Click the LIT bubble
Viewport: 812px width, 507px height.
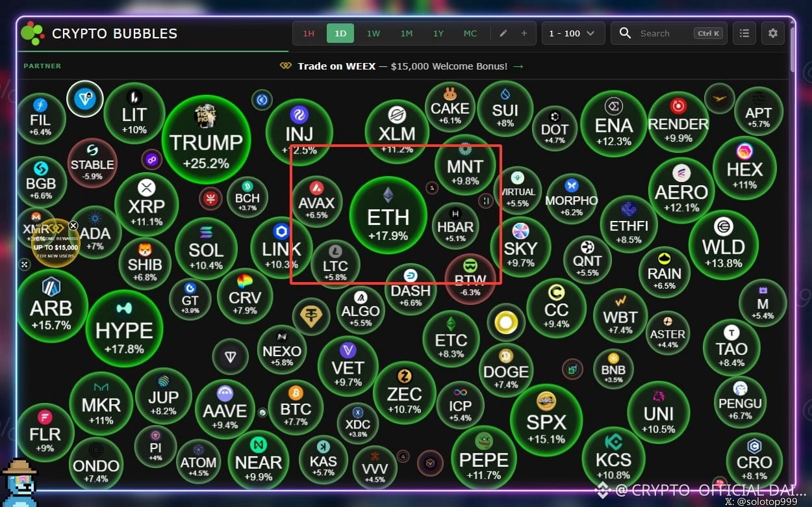click(x=134, y=113)
